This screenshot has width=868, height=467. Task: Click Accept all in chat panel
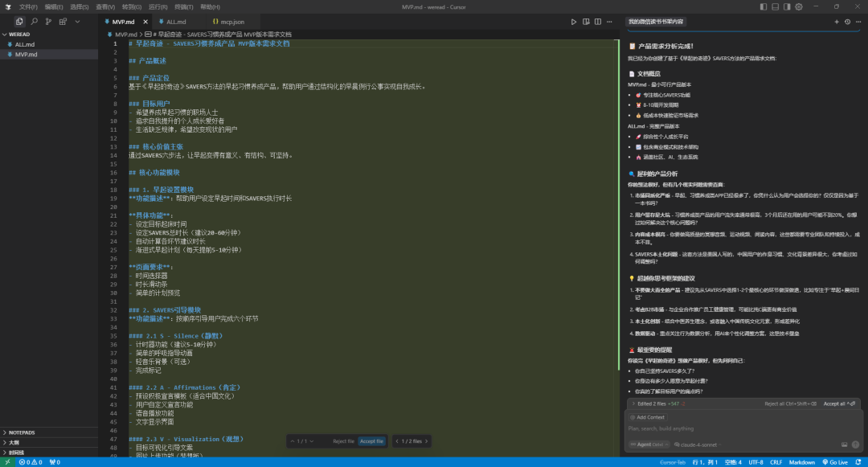pyautogui.click(x=839, y=404)
